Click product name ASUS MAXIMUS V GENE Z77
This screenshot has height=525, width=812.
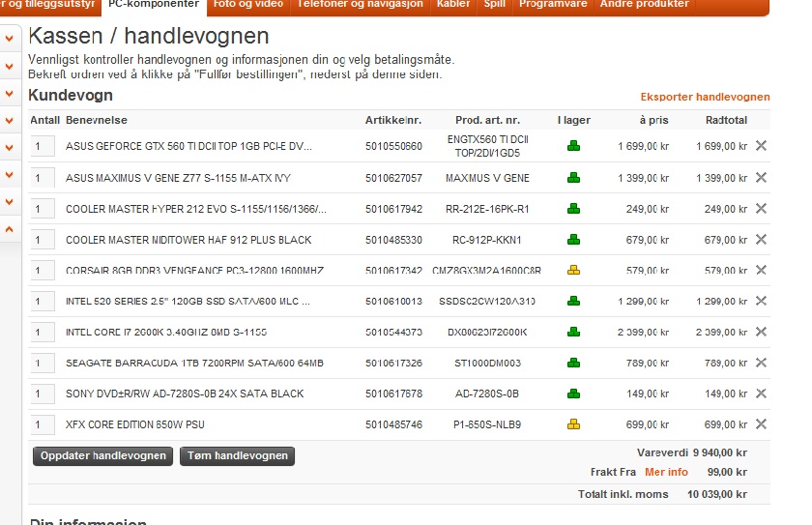178,178
